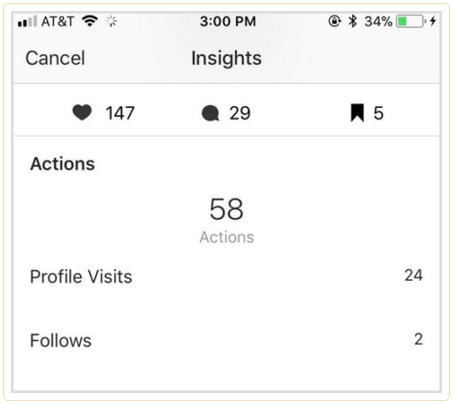The width and height of the screenshot is (453, 404).
Task: Tap the Bluetooth status icon
Action: [352, 21]
